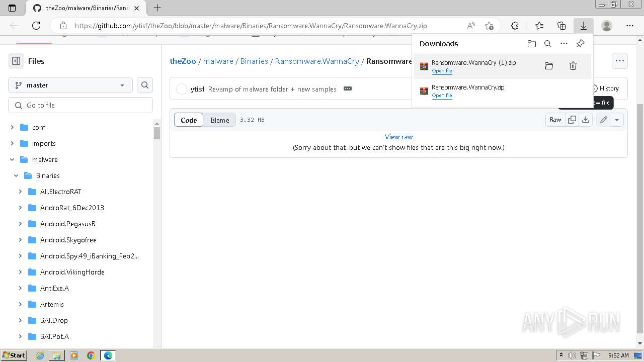The height and width of the screenshot is (362, 644).
Task: Expand the imports folder
Action: (x=12, y=143)
